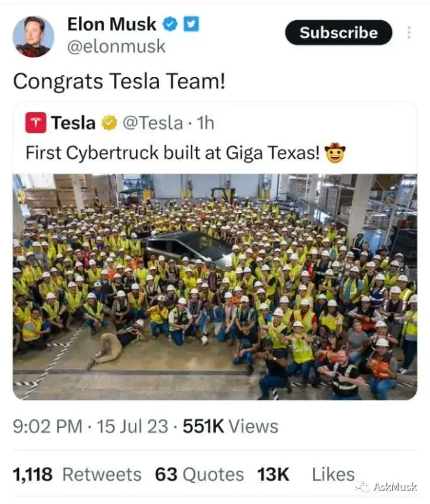The image size is (430, 504).
Task: Click the blue verified checkmark badge
Action: click(171, 24)
